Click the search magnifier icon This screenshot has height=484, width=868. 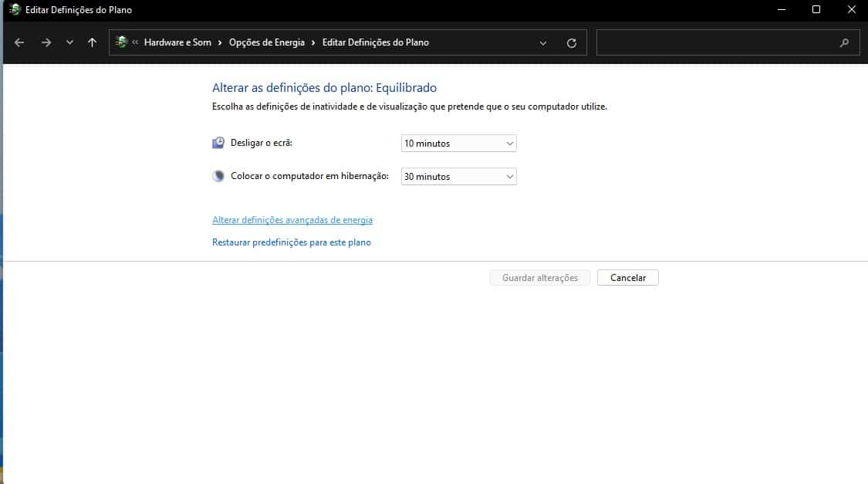coord(845,42)
